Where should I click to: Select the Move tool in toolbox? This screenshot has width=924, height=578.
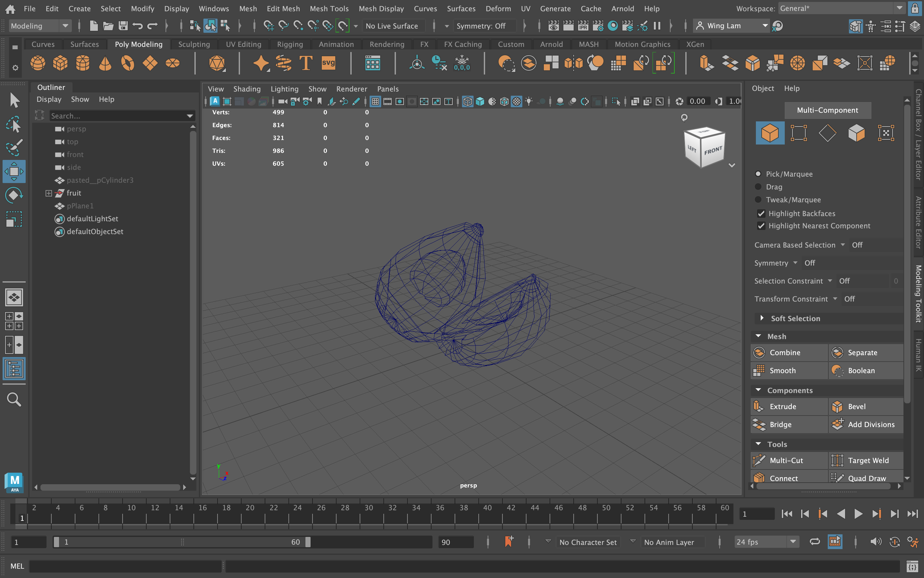14,171
